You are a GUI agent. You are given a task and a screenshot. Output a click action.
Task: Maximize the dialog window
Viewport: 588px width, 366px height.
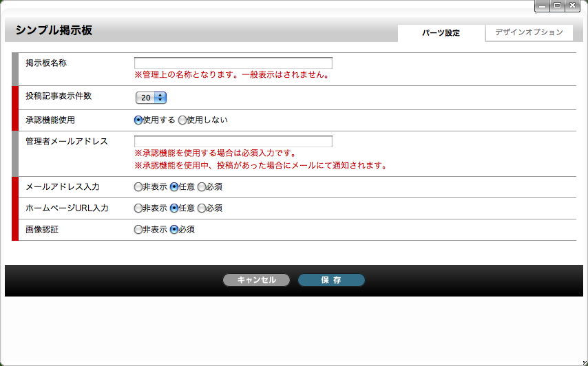558,6
